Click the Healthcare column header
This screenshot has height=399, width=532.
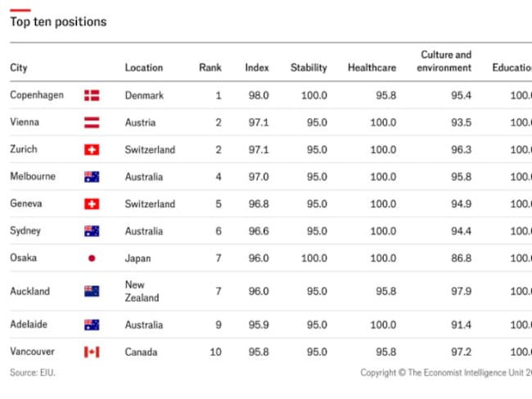pyautogui.click(x=372, y=68)
